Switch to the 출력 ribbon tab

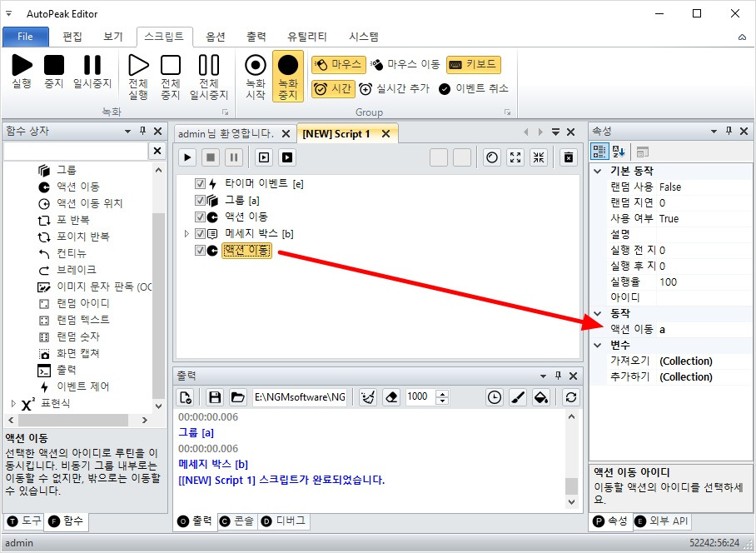(x=256, y=37)
